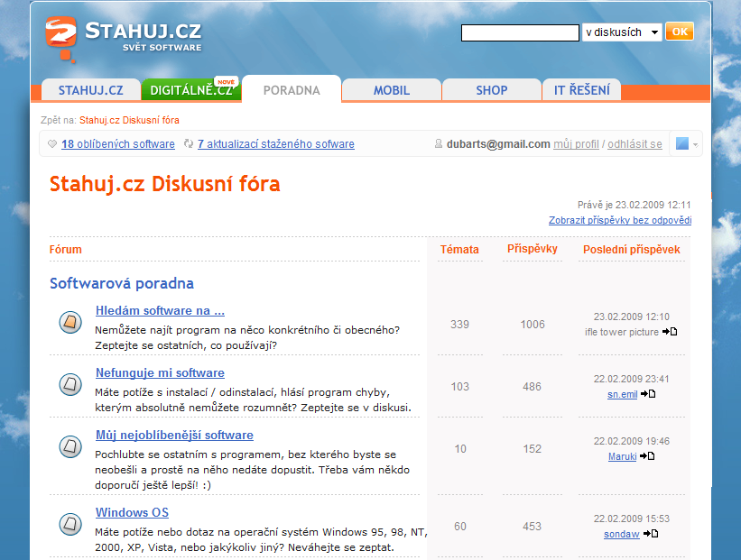The image size is (741, 560).
Task: Open the Hledám software na ... forum
Action: 160,310
